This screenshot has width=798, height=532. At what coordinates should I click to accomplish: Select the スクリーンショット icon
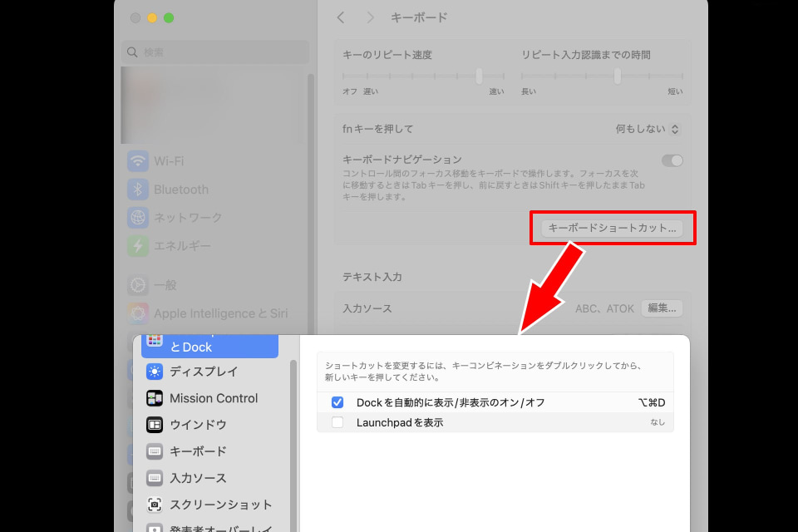pos(155,505)
